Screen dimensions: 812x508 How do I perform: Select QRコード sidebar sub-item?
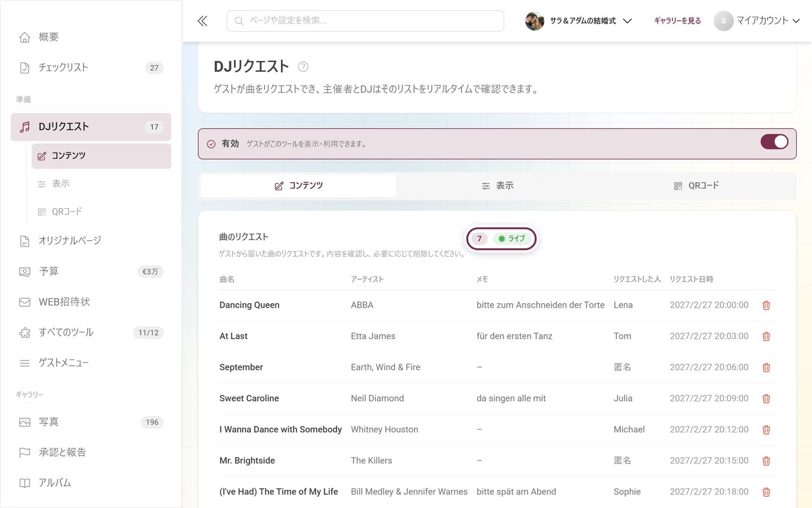[101, 212]
